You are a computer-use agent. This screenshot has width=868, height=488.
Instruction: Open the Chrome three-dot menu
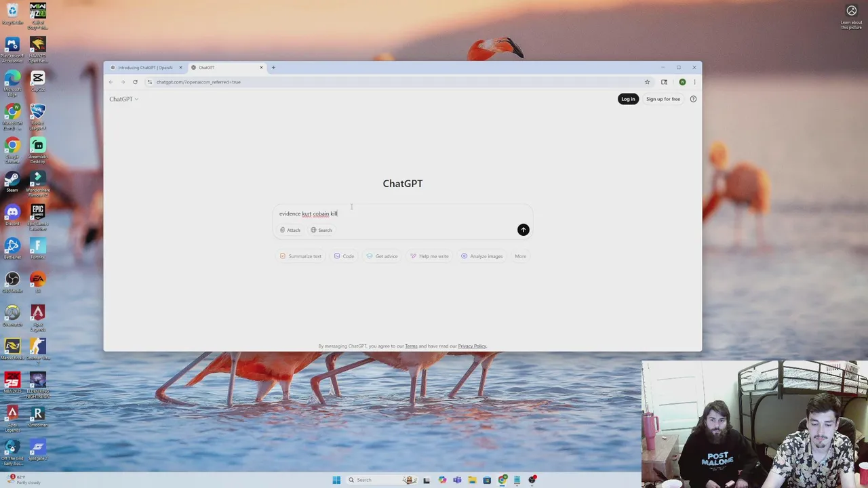(x=694, y=82)
